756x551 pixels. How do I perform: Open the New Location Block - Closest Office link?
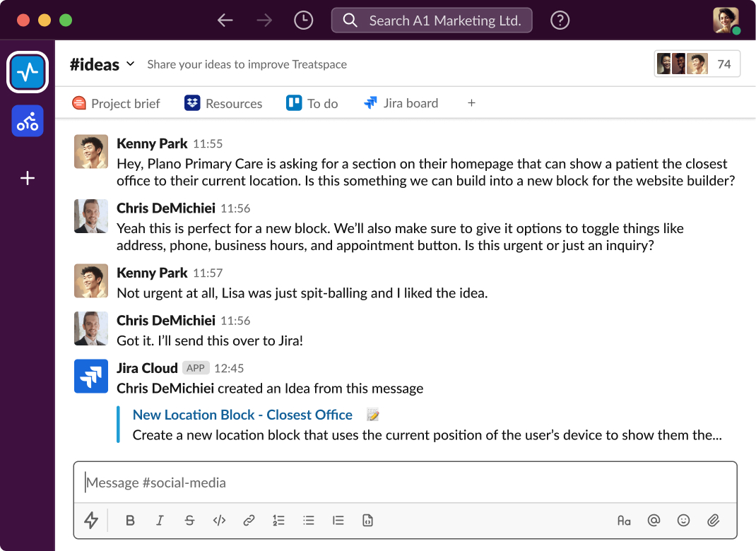242,415
